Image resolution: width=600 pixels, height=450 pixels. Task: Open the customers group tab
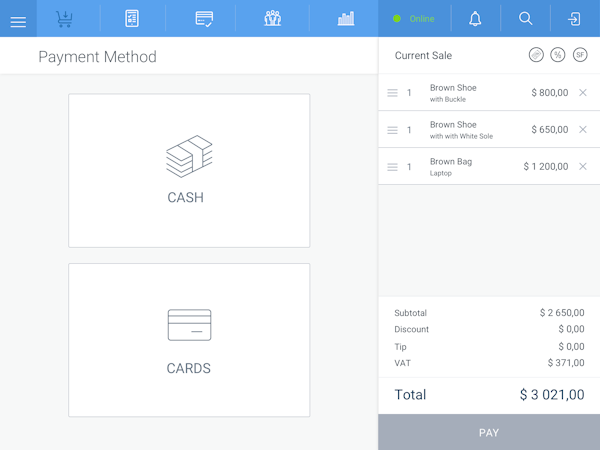click(x=272, y=19)
